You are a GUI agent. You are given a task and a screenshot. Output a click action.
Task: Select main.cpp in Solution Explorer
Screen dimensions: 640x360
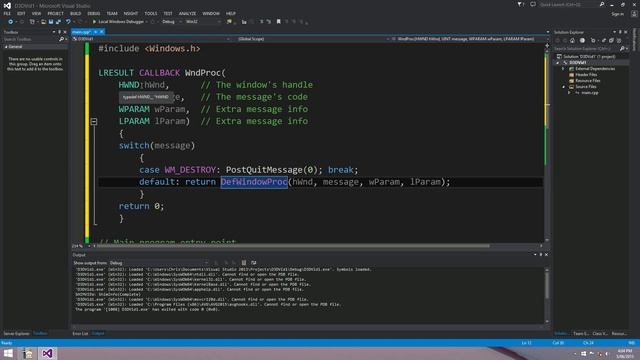589,93
